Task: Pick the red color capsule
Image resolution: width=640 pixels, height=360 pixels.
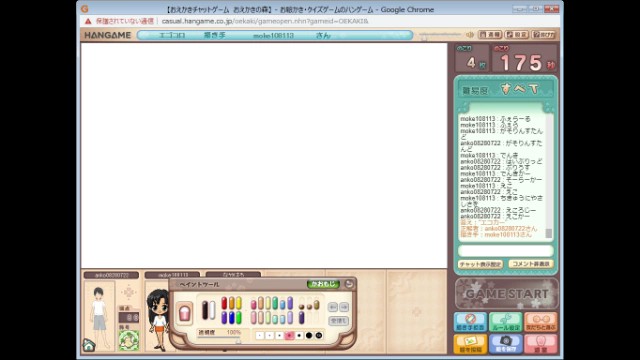Action: click(x=224, y=303)
